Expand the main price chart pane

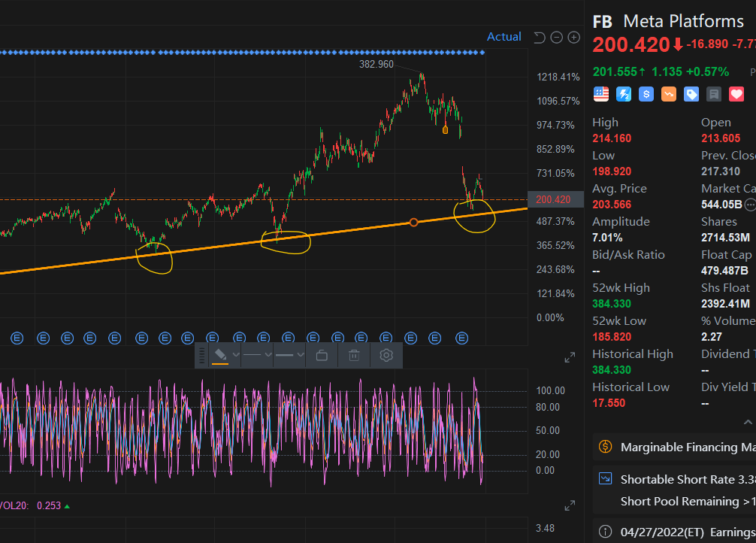coord(570,358)
